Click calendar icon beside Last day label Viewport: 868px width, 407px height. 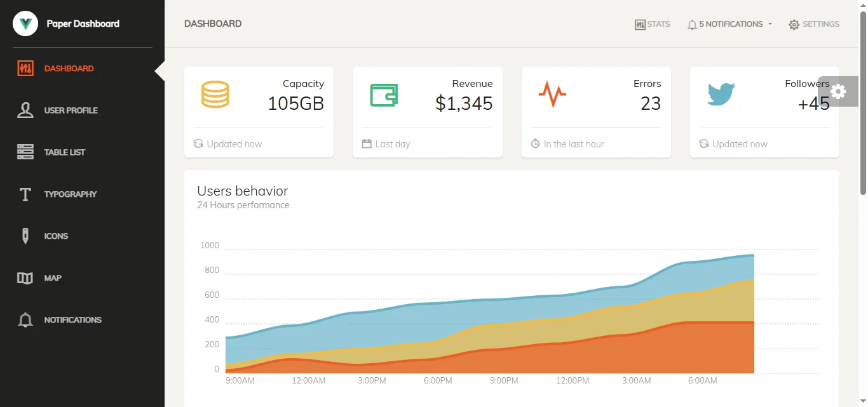pyautogui.click(x=366, y=143)
